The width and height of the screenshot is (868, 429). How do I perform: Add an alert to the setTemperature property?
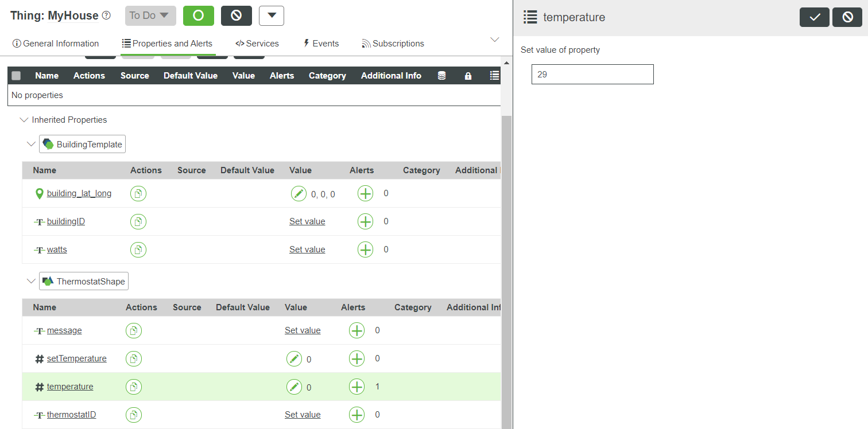pos(356,358)
